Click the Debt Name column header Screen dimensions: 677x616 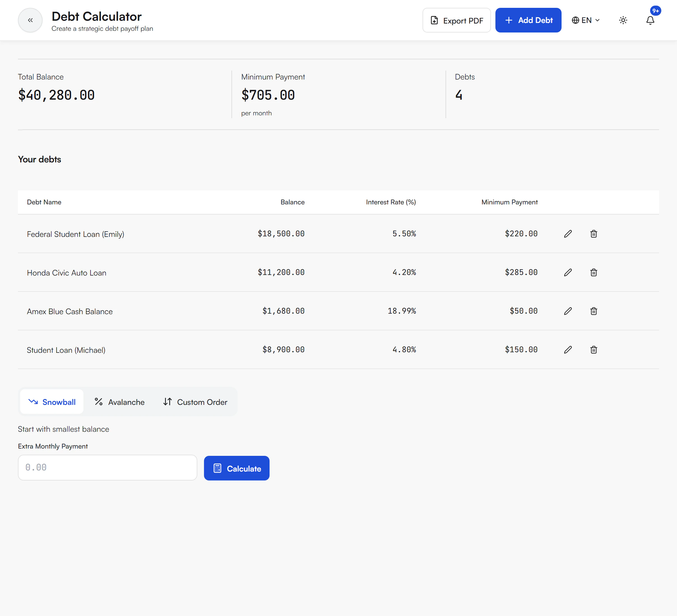pyautogui.click(x=44, y=202)
